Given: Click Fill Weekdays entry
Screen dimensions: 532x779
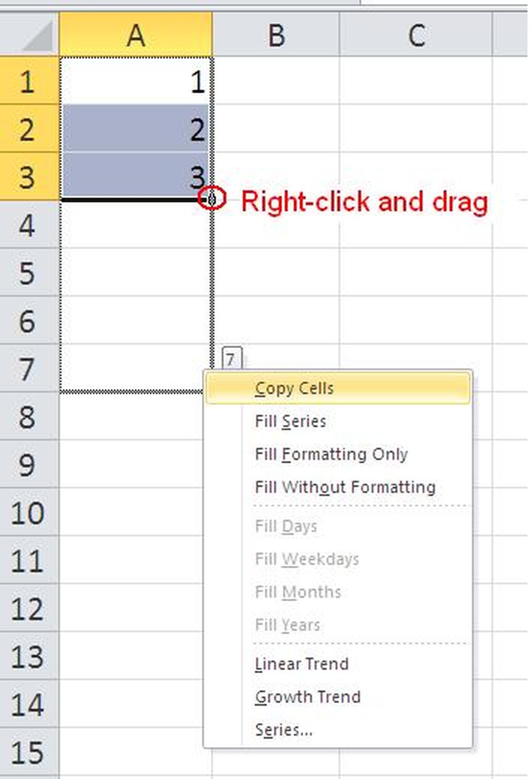Looking at the screenshot, I should pos(307,558).
